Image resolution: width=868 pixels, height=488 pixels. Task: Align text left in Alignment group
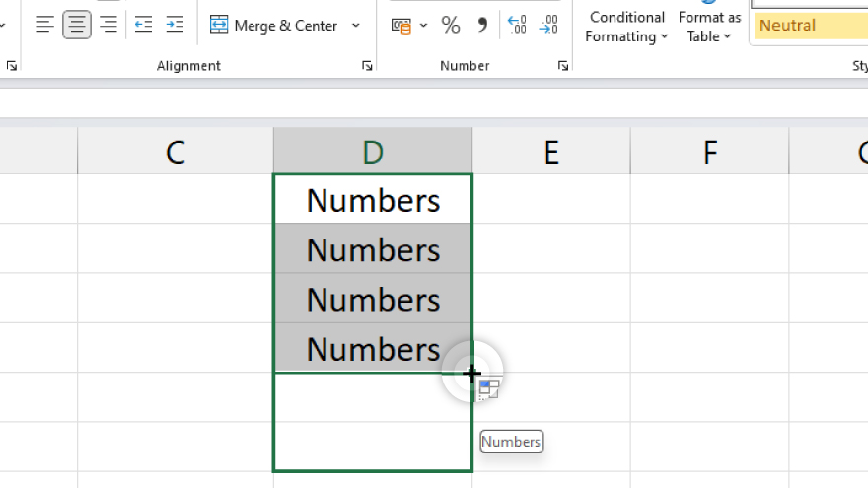pos(44,25)
